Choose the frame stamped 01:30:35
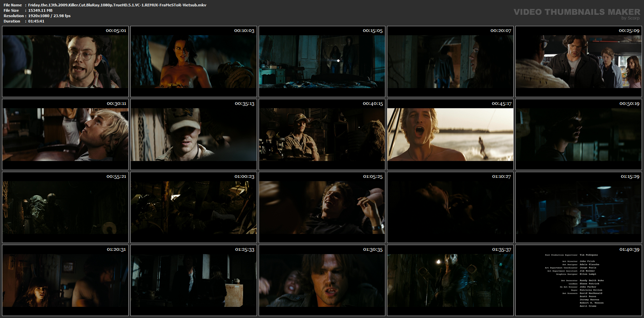 [322, 280]
